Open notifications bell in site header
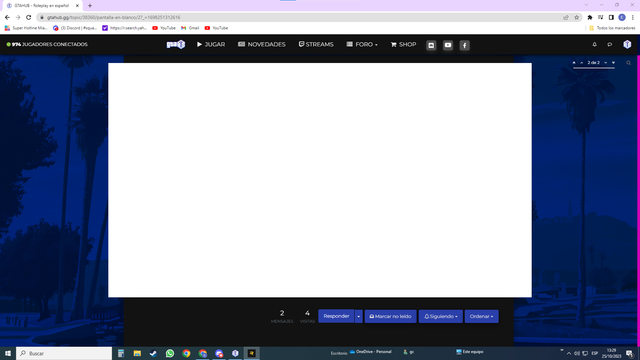 point(594,44)
